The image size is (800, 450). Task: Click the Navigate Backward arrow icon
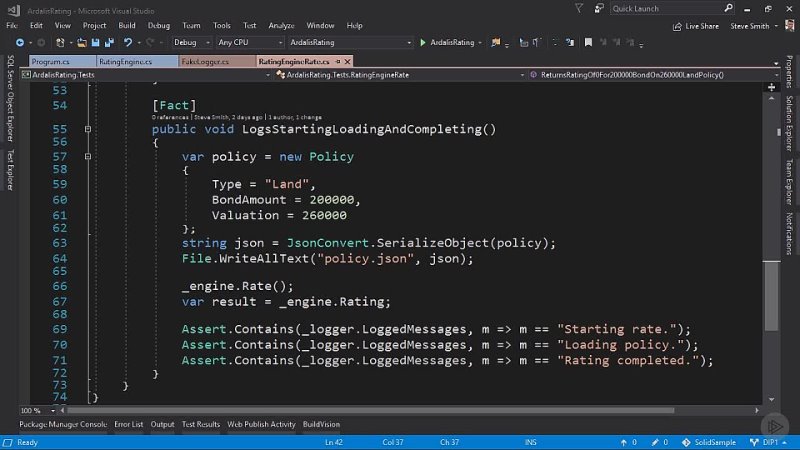pyautogui.click(x=20, y=43)
